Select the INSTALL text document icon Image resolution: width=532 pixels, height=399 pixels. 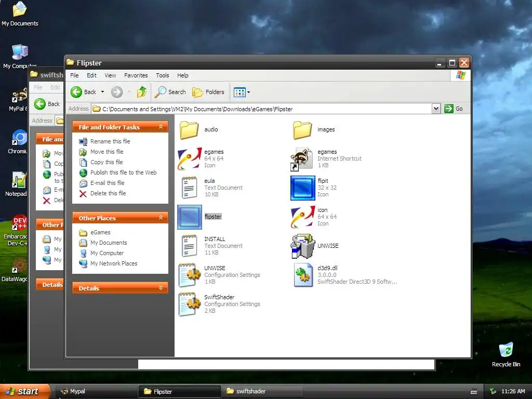tap(189, 246)
